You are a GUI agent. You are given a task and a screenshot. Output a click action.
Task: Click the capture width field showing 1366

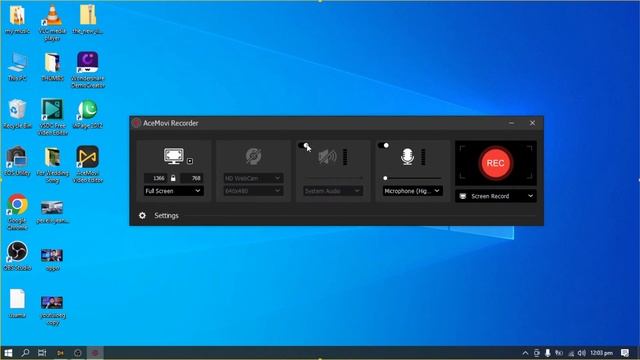(x=155, y=178)
